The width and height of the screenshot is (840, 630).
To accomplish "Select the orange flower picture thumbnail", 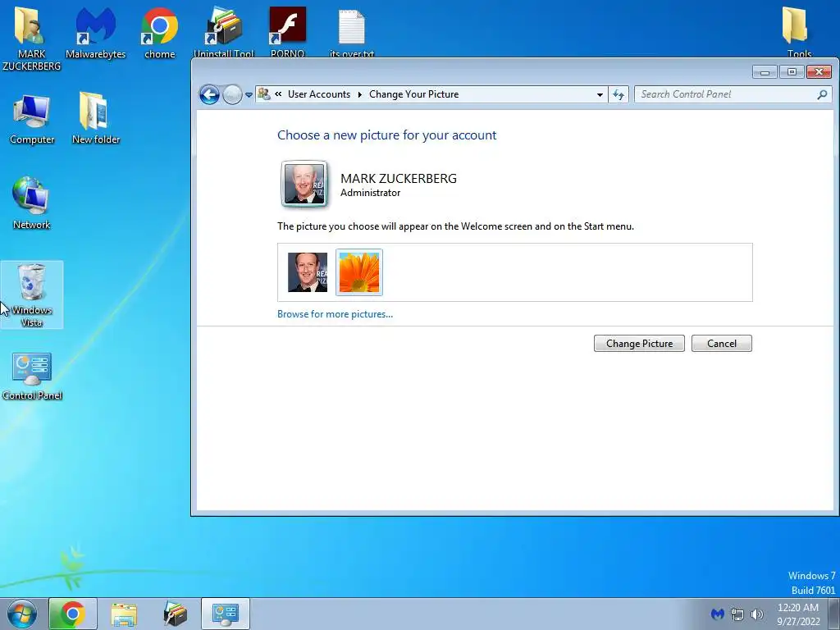I will pos(359,272).
